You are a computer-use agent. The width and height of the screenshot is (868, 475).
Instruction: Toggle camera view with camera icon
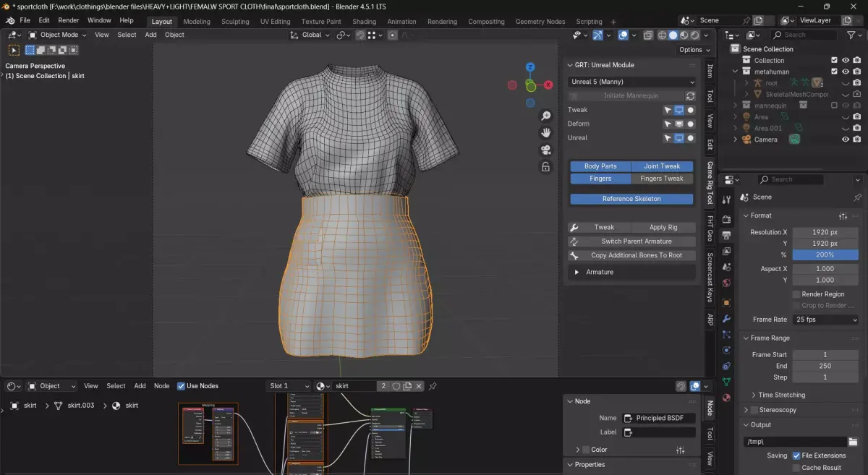(546, 150)
